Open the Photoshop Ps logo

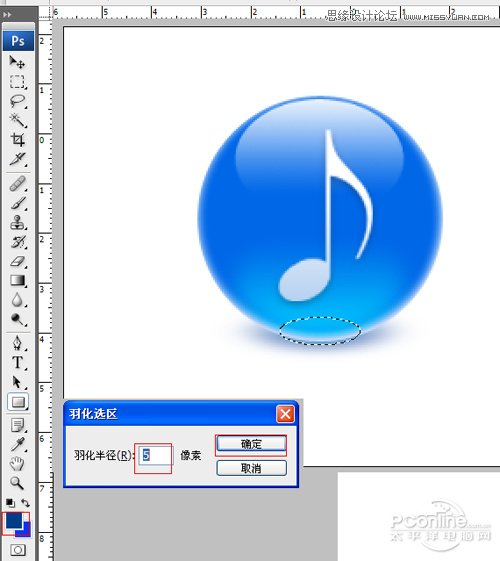click(18, 41)
